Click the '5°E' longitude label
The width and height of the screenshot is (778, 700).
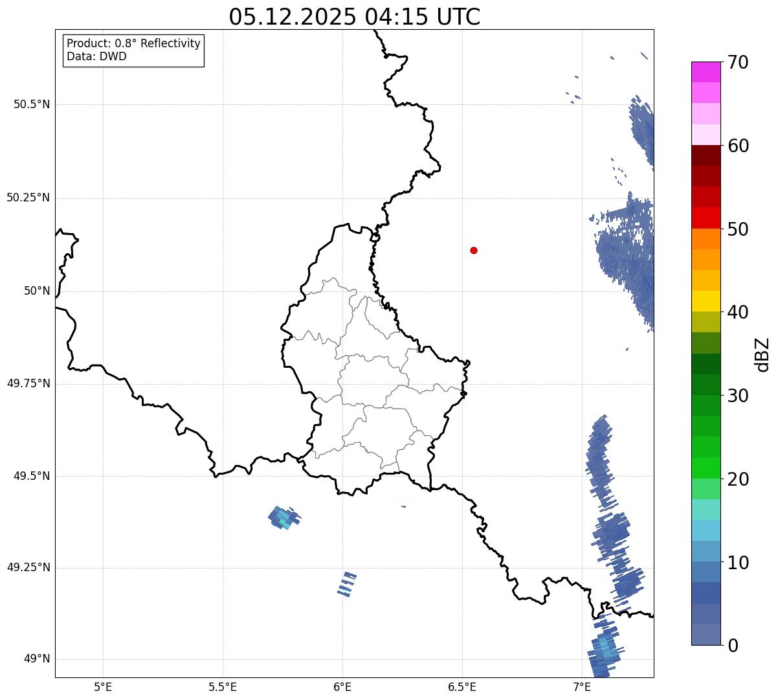pyautogui.click(x=103, y=686)
